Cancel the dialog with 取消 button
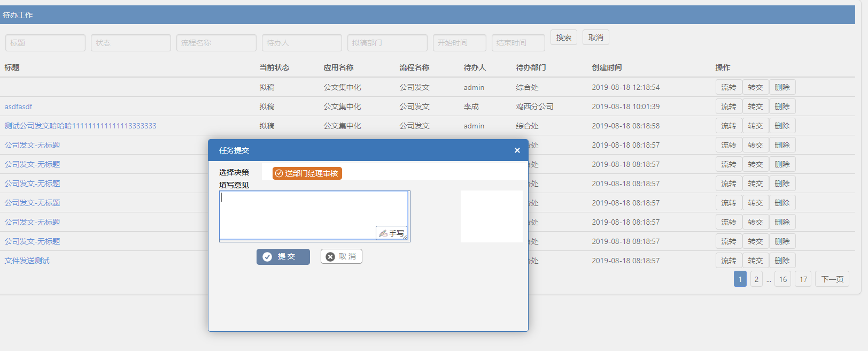 [x=342, y=257]
